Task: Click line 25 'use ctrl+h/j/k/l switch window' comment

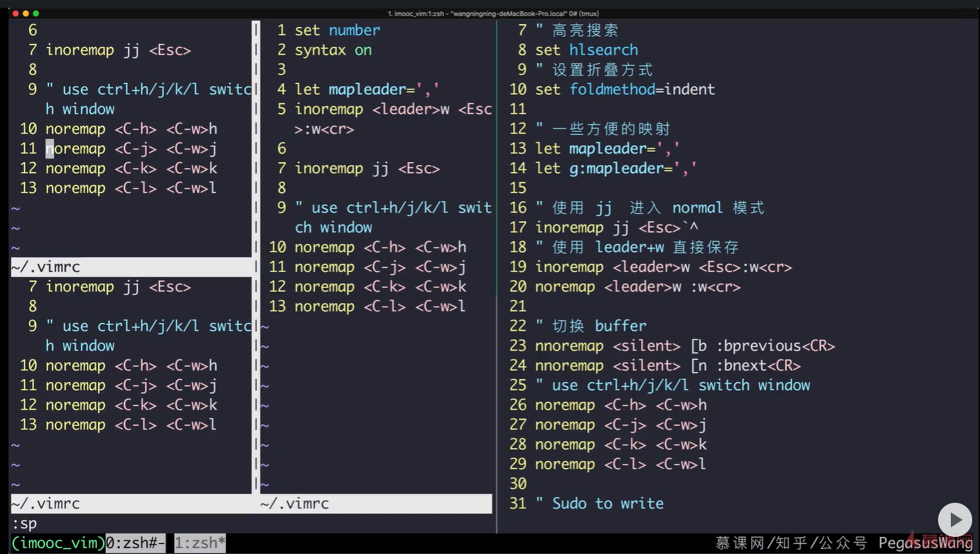Action: coord(673,385)
